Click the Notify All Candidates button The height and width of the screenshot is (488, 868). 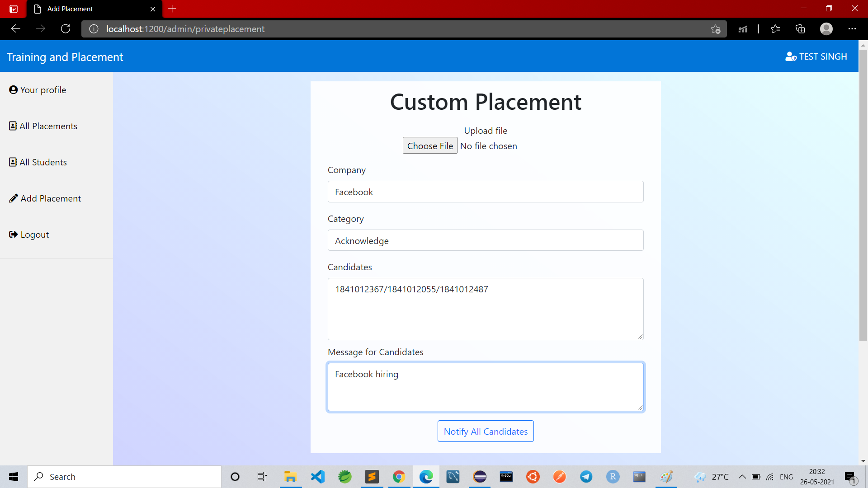[485, 431]
